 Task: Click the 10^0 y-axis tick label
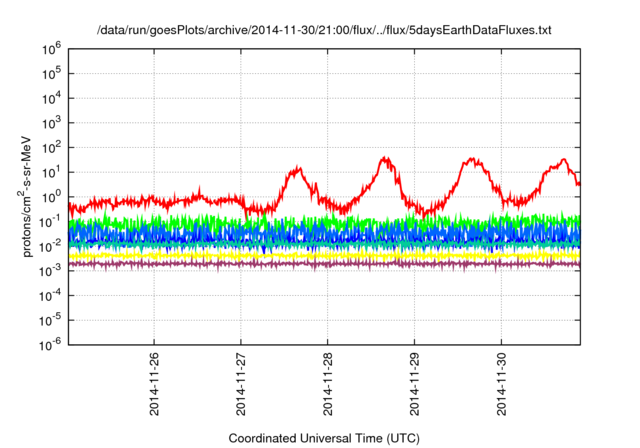pos(51,197)
